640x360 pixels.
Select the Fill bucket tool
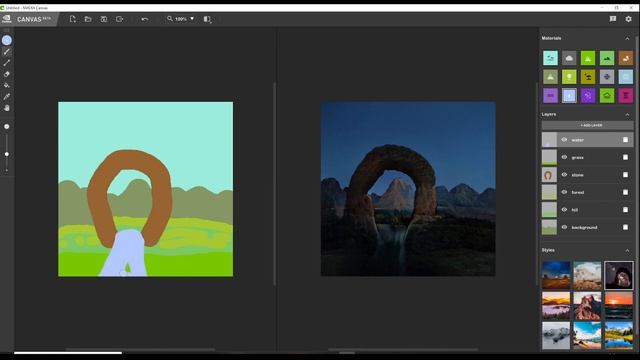click(7, 85)
